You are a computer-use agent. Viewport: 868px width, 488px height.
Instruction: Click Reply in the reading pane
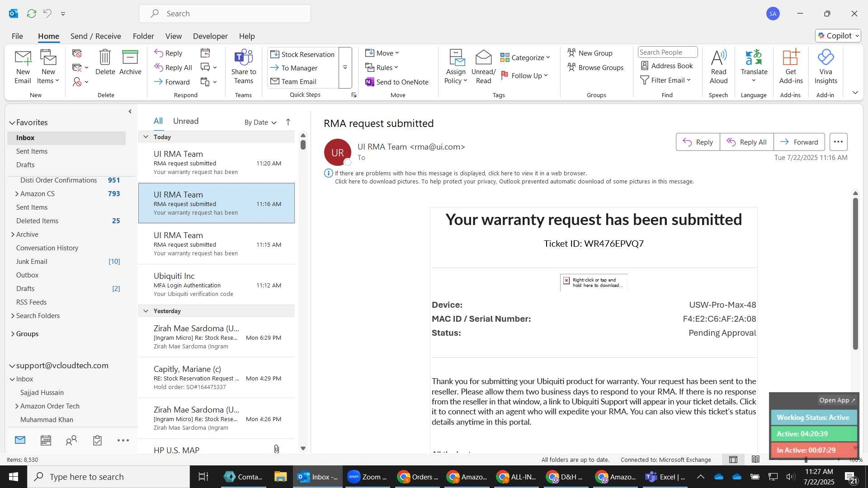pyautogui.click(x=698, y=142)
